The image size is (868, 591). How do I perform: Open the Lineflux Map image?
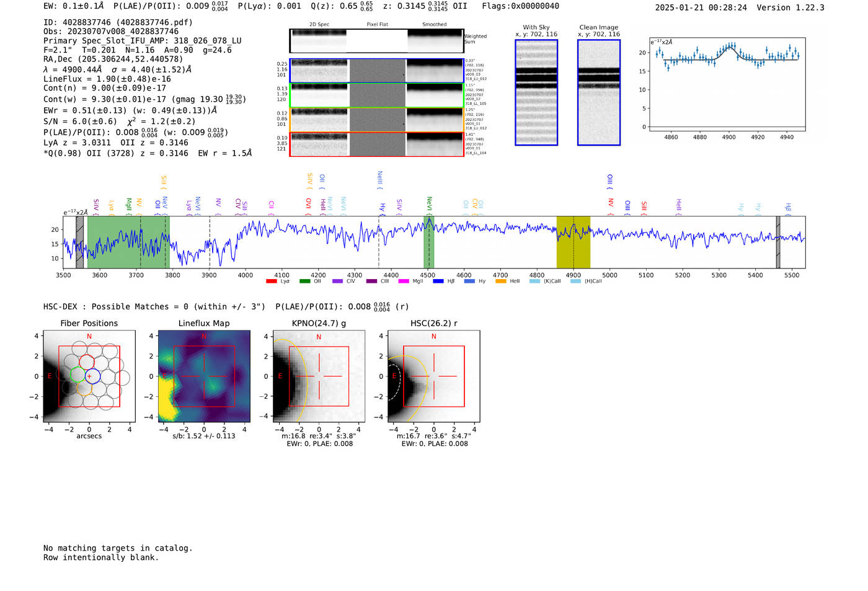tap(204, 376)
